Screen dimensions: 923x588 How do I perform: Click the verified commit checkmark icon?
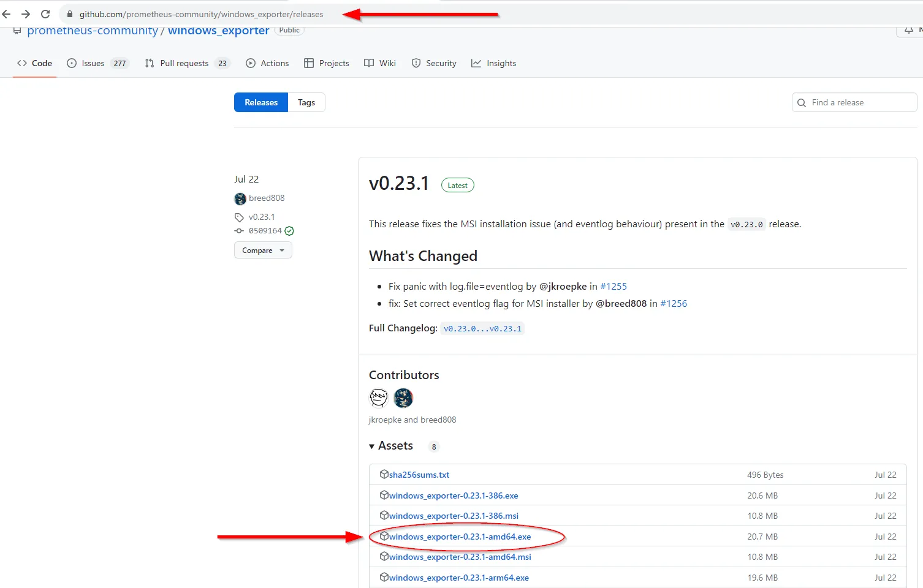tap(289, 231)
